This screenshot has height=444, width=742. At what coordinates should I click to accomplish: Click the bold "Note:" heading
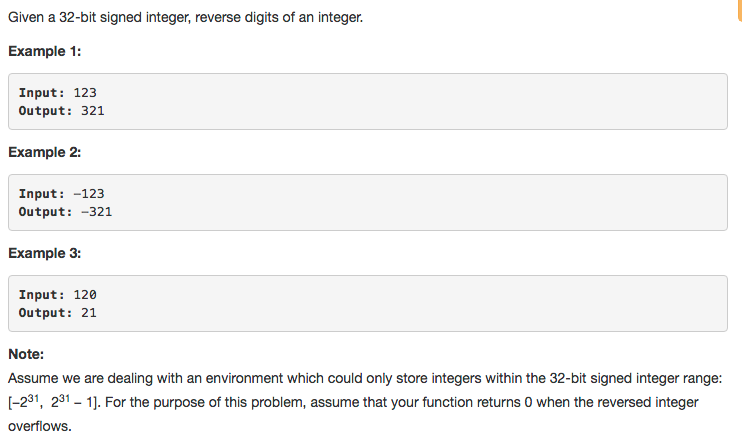26,354
